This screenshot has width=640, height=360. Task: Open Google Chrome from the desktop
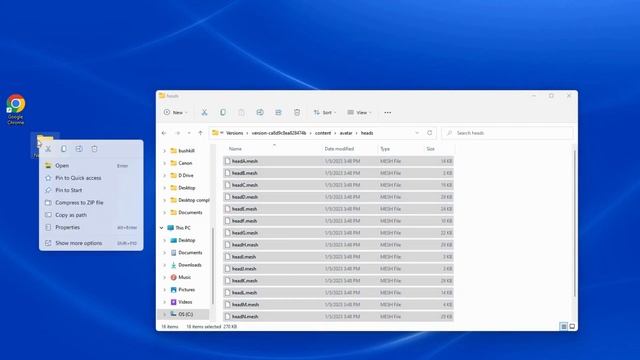click(16, 109)
